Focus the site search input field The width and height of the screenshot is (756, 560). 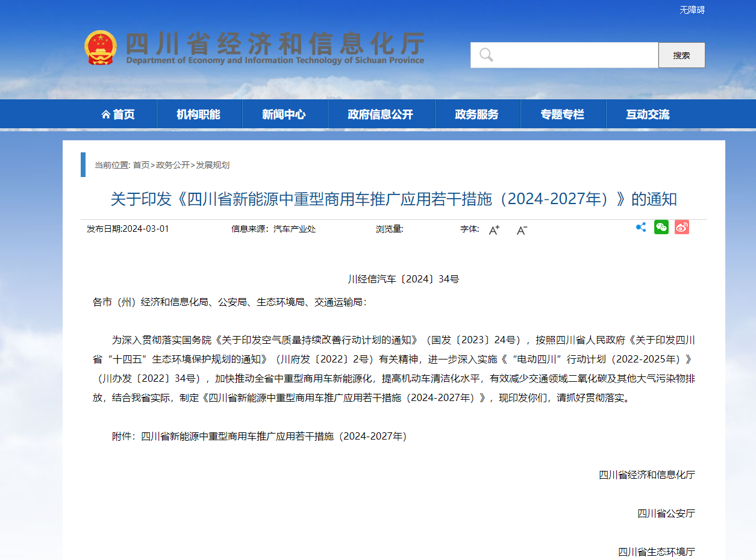572,55
